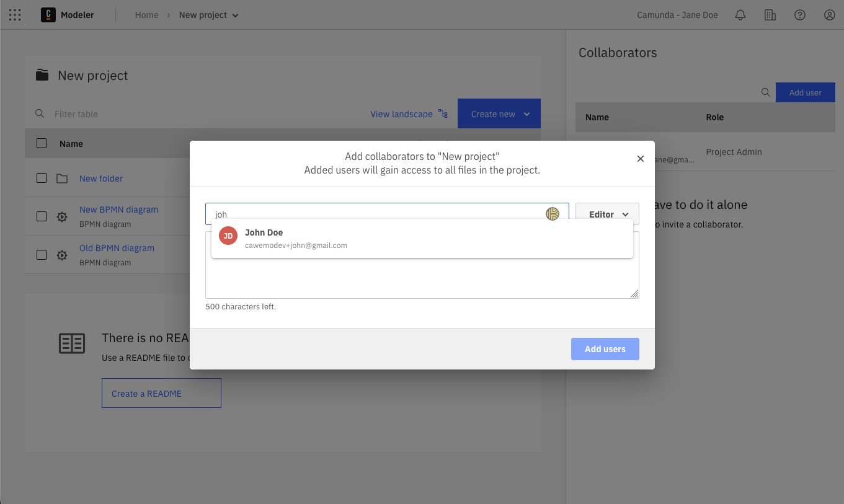Check the New folder row checkbox
The height and width of the screenshot is (504, 844).
click(42, 178)
